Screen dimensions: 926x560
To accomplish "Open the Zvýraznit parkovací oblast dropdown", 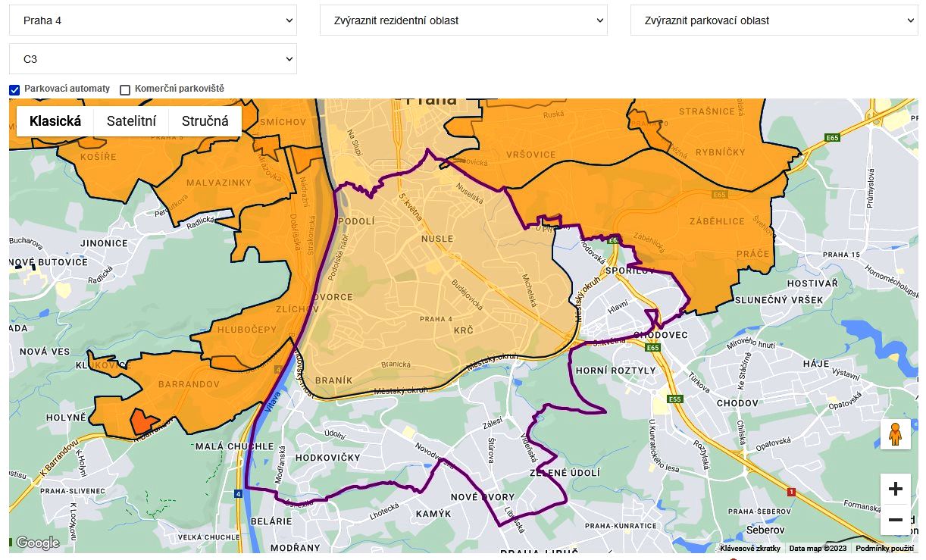I will 774,20.
